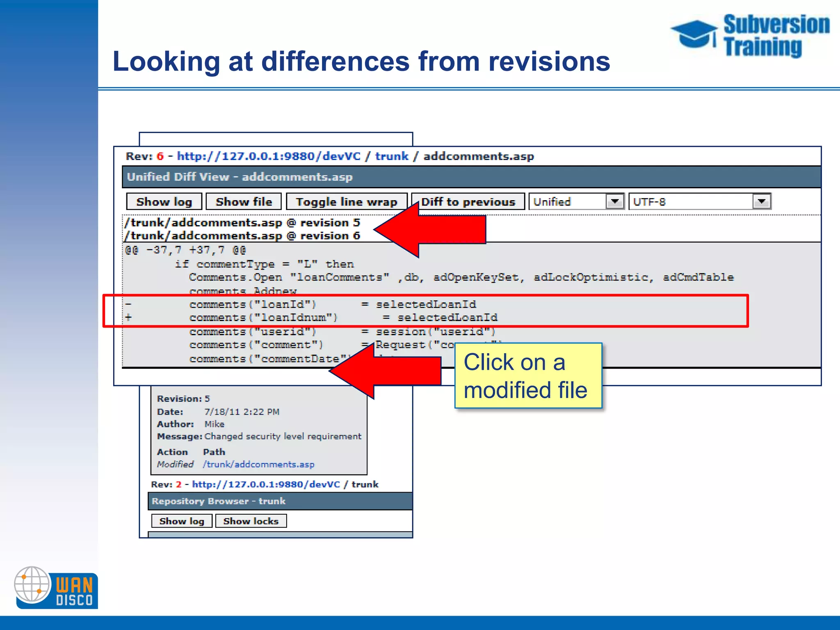Click the Show log button in diff view
The height and width of the screenshot is (630, 840).
pyautogui.click(x=164, y=202)
